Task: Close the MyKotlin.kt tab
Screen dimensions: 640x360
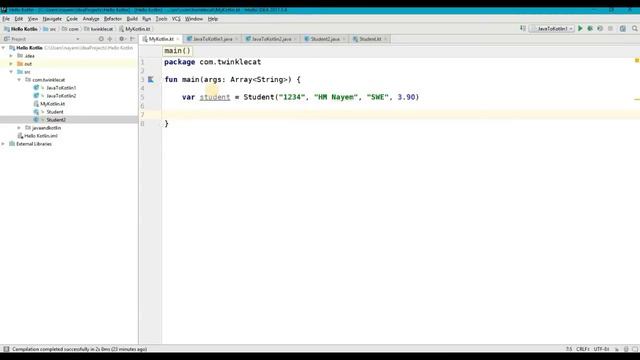Action: pos(178,39)
